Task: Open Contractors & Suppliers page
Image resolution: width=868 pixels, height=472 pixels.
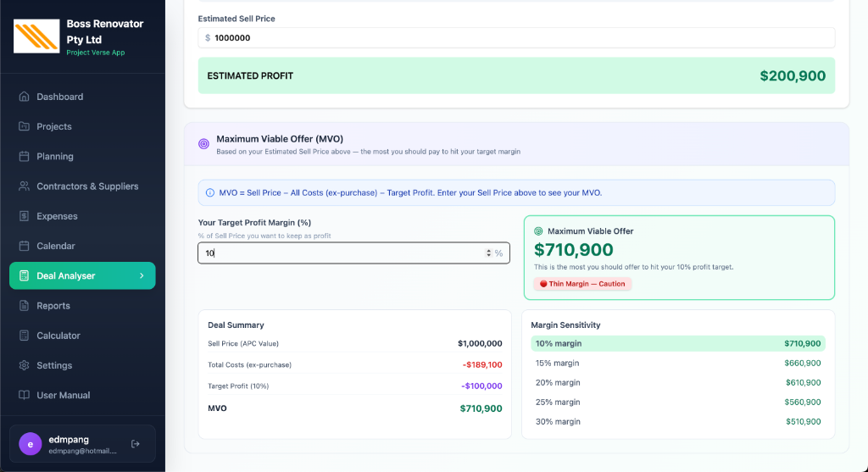Action: pos(82,186)
